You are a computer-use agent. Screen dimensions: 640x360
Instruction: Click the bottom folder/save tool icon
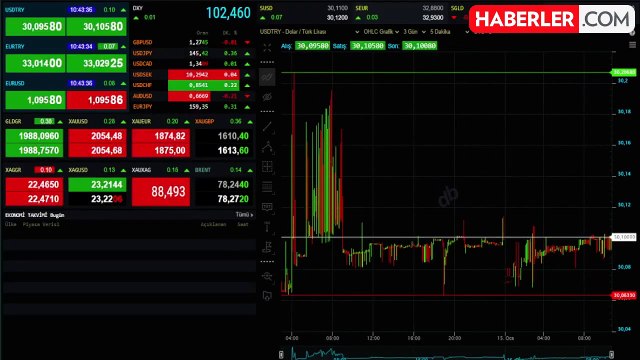click(267, 296)
